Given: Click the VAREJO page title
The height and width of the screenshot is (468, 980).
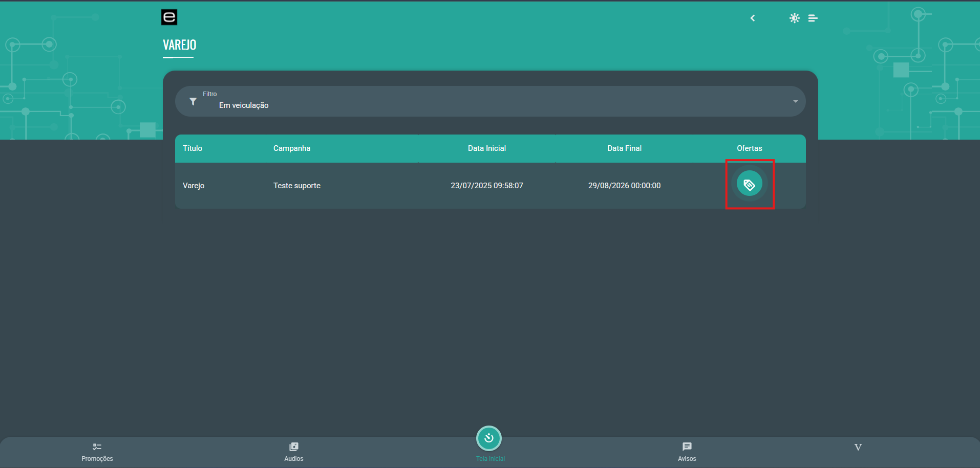Looking at the screenshot, I should point(180,45).
